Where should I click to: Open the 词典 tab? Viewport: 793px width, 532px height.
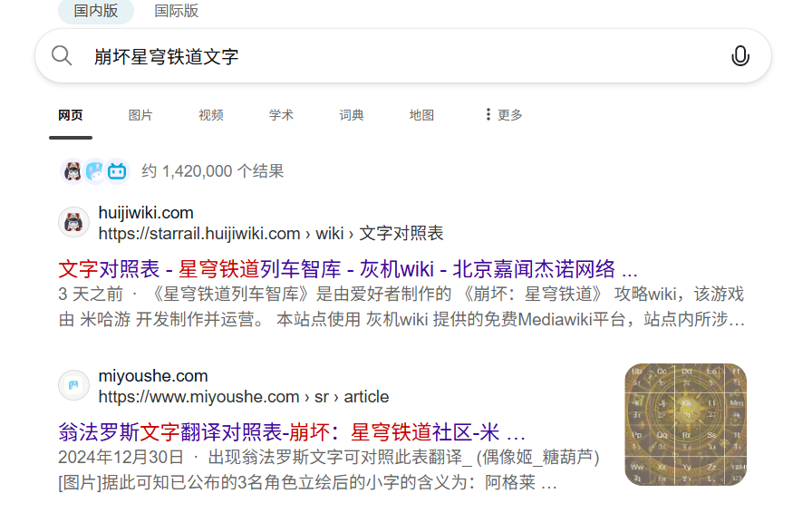(352, 115)
